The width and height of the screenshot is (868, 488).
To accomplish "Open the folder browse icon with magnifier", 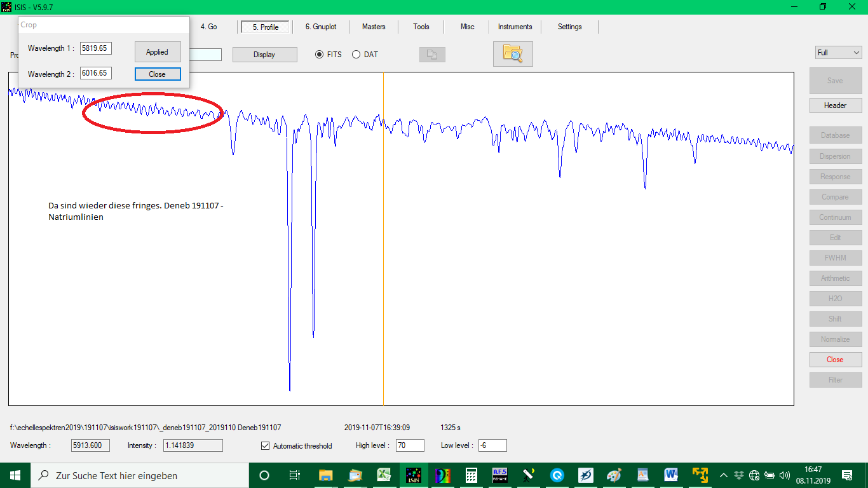I will click(x=513, y=54).
